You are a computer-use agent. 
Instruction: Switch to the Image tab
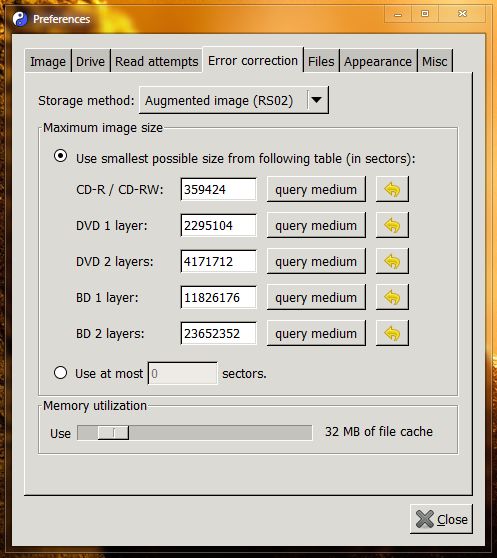pos(48,61)
